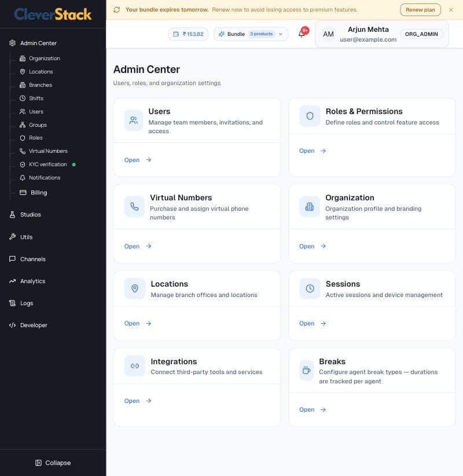
Task: Open the notifications bell icon
Action: 302,34
